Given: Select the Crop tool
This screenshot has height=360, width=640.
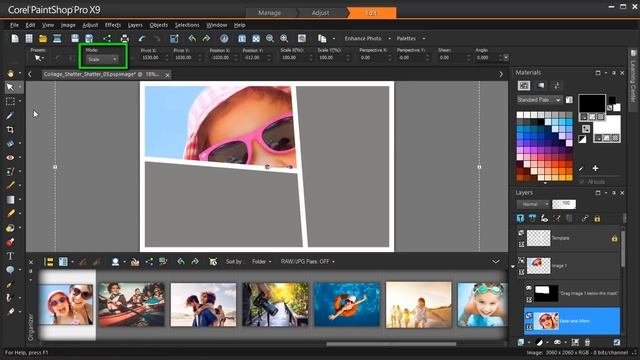Looking at the screenshot, I should tap(10, 129).
